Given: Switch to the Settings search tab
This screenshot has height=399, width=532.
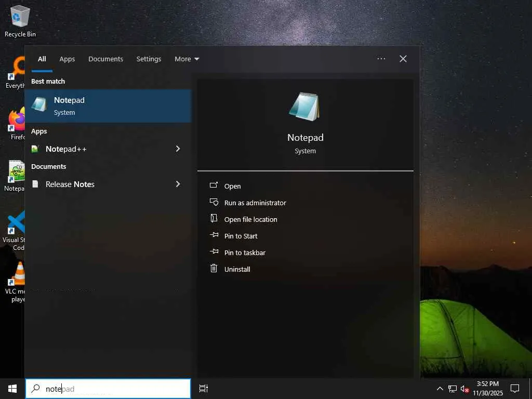Looking at the screenshot, I should point(149,59).
